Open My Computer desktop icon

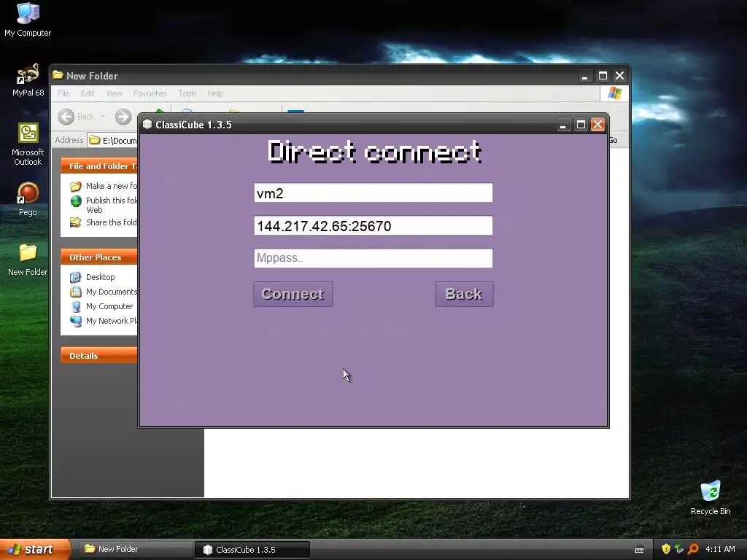(x=28, y=19)
